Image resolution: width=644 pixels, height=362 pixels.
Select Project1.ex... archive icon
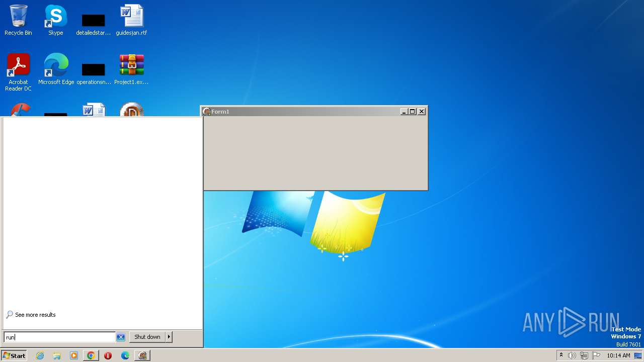[131, 69]
